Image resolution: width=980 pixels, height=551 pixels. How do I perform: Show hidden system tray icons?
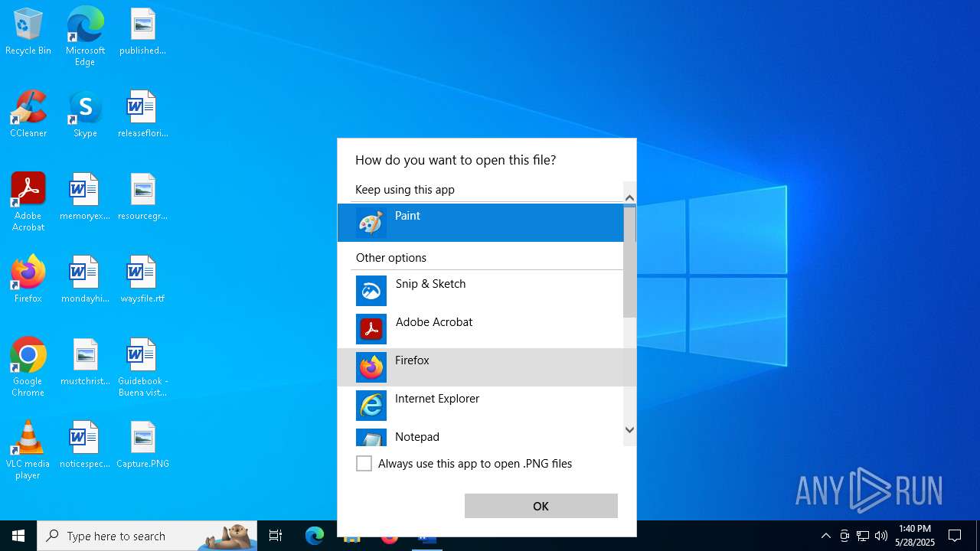(825, 536)
